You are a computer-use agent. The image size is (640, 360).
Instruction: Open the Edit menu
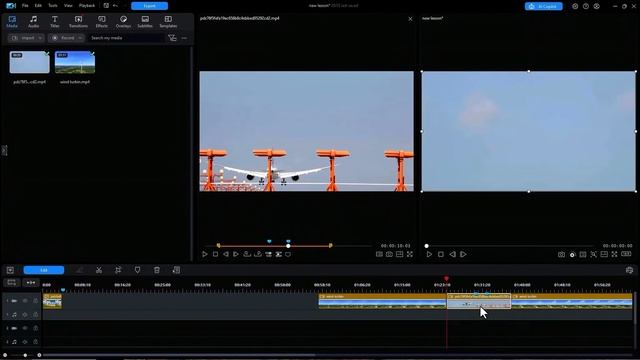[x=38, y=6]
